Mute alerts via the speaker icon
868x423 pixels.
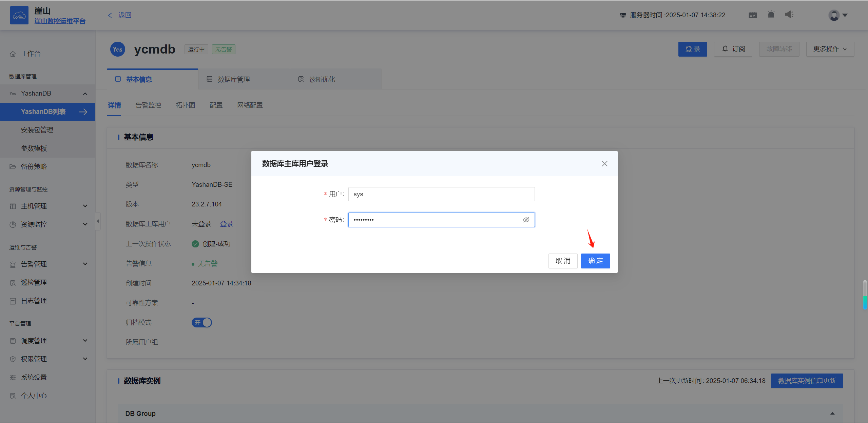(789, 15)
